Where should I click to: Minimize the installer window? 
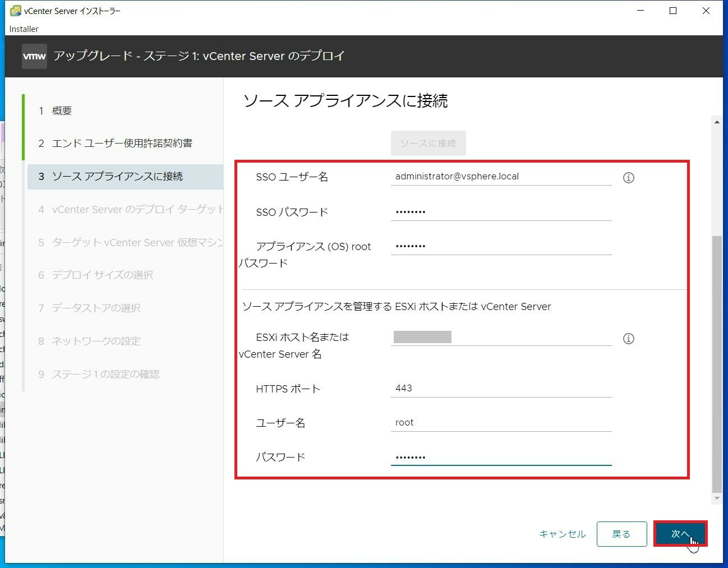(x=641, y=11)
